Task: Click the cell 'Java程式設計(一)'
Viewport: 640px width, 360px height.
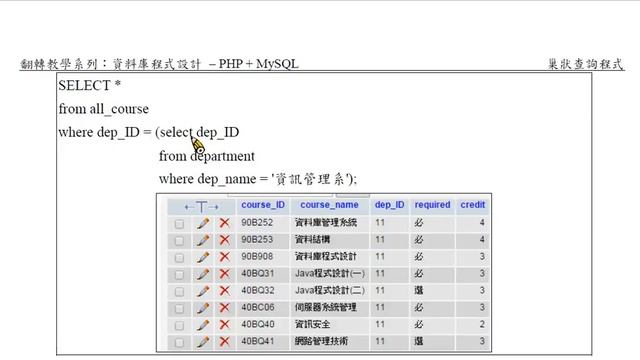Action: [330, 273]
